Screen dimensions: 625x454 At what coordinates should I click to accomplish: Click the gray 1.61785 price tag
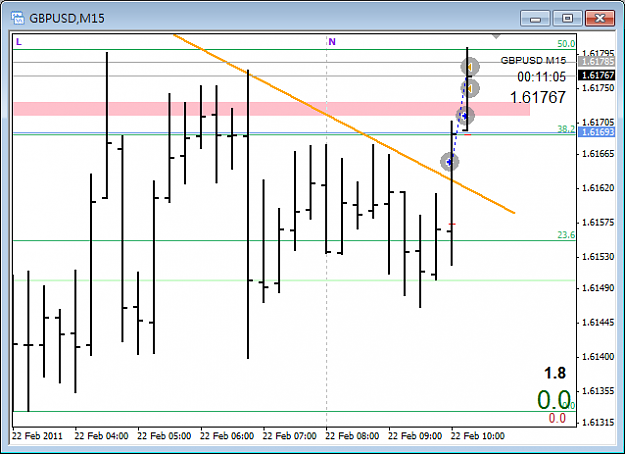pyautogui.click(x=597, y=62)
